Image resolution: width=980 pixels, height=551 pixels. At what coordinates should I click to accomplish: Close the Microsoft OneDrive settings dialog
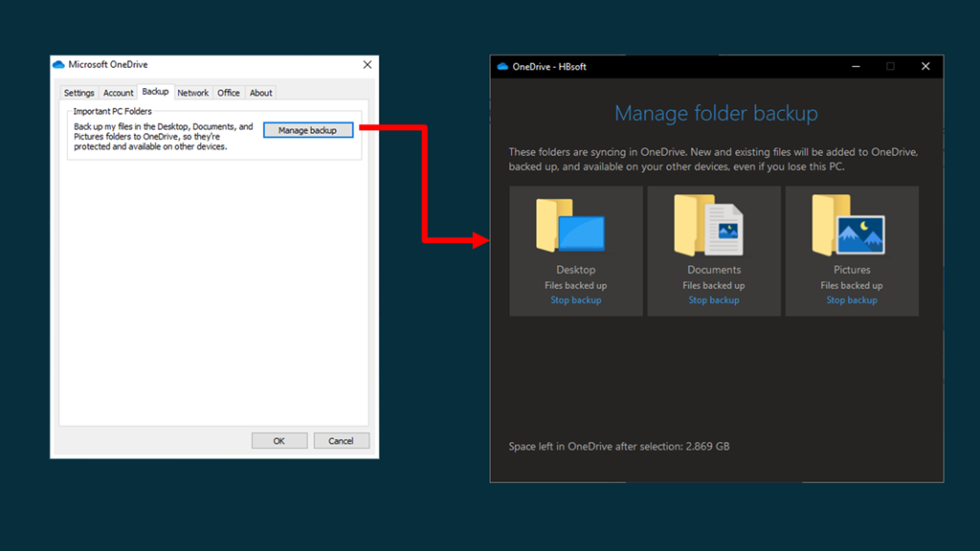[x=367, y=65]
